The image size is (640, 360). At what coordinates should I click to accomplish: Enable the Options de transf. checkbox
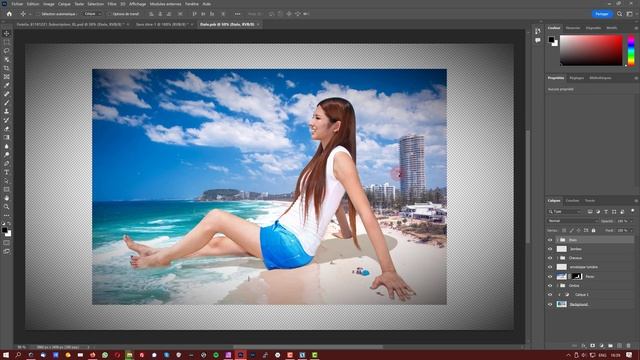point(109,14)
